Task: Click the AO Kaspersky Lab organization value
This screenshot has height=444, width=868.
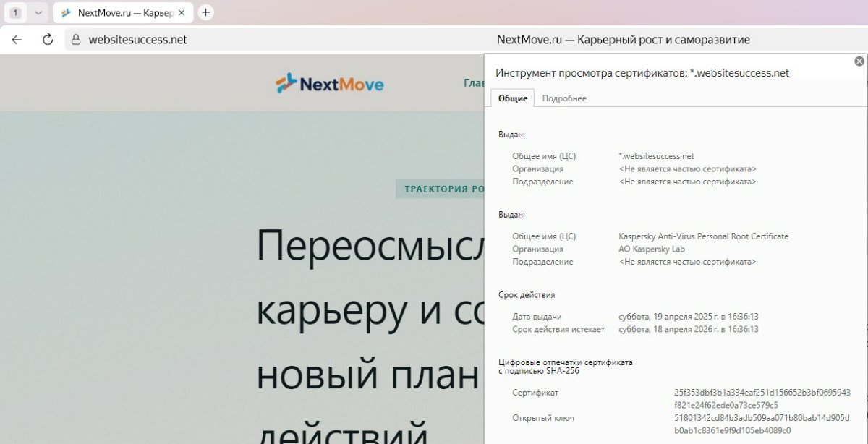Action: (x=651, y=249)
